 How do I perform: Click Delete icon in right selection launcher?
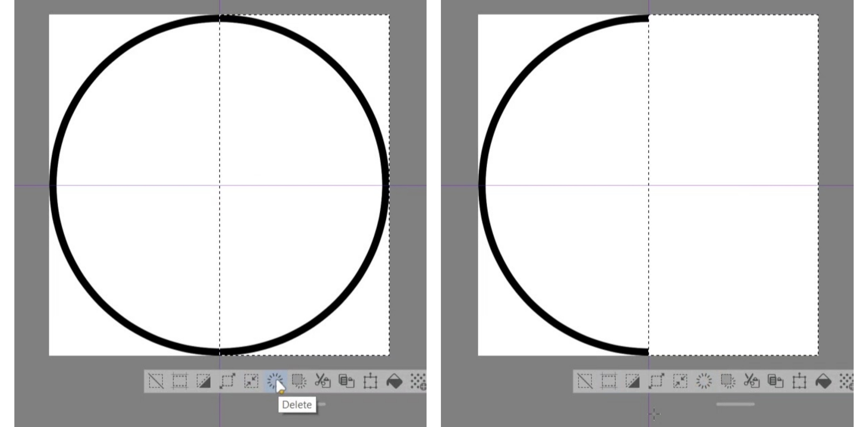point(704,381)
